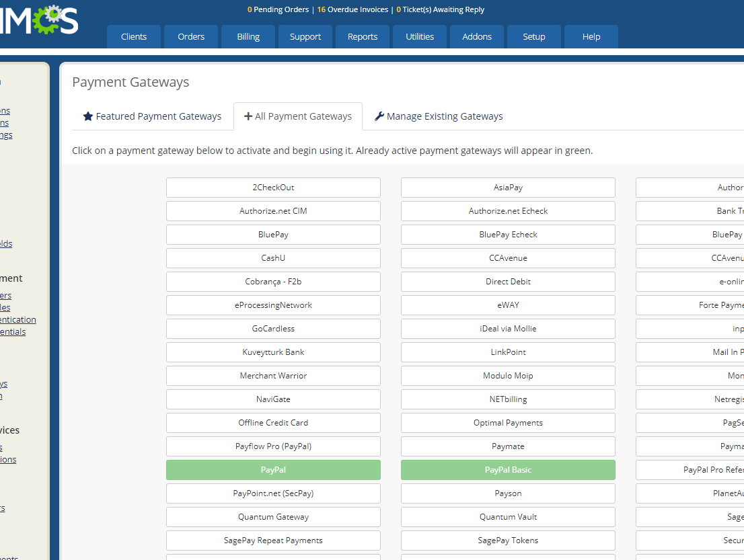Open the Addons menu

pos(477,36)
